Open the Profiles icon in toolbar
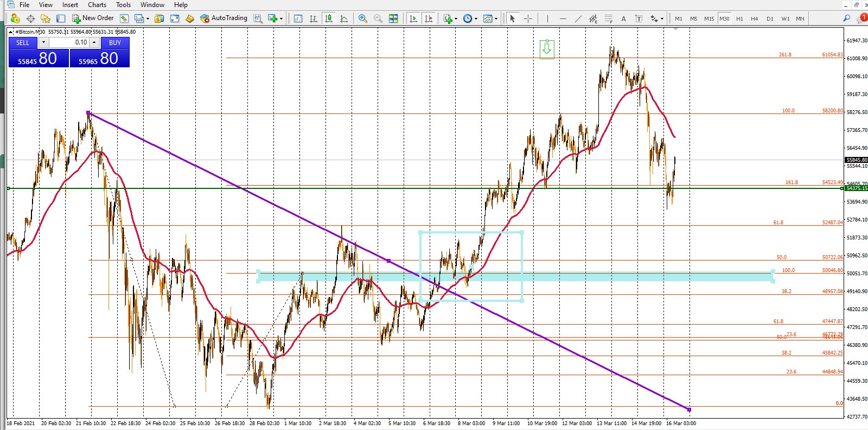This screenshot has width=868, height=430. (15, 18)
